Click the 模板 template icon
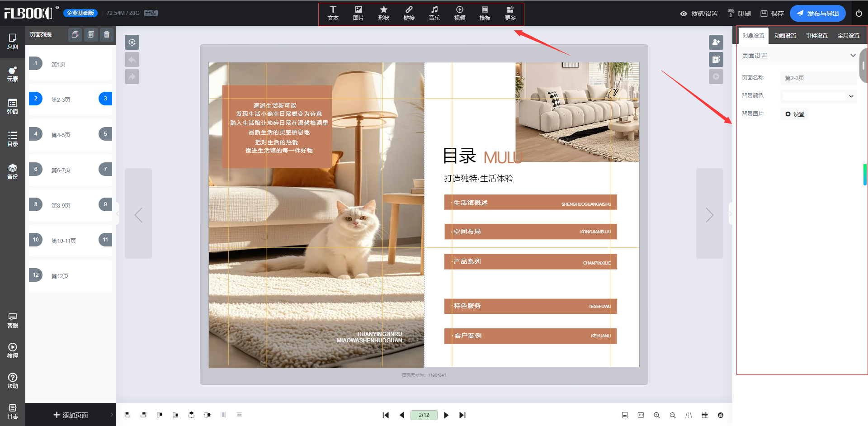The width and height of the screenshot is (868, 426). click(x=485, y=13)
